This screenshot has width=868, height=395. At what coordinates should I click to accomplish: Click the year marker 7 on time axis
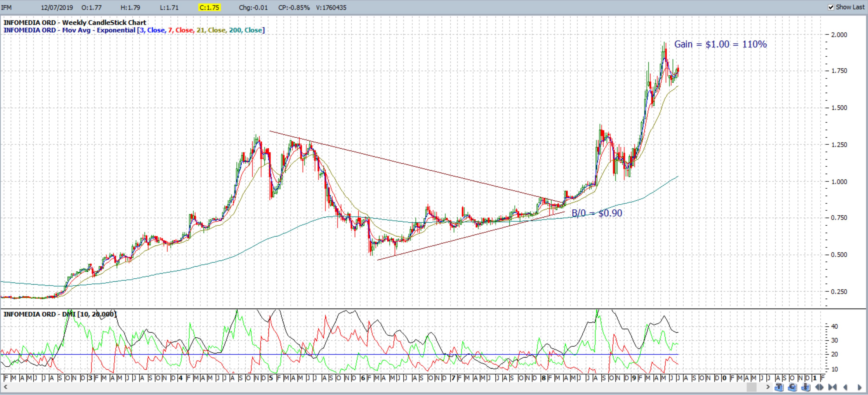pyautogui.click(x=454, y=378)
